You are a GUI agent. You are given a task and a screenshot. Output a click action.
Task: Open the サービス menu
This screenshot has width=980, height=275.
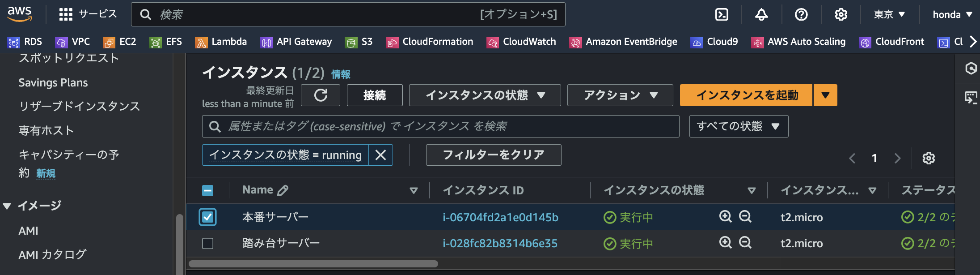(x=88, y=14)
